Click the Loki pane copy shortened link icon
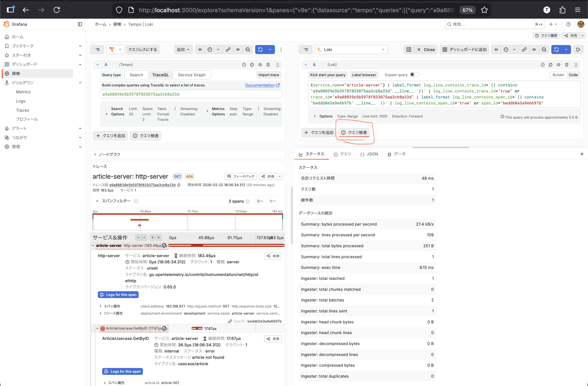The width and height of the screenshot is (588, 386). [524, 50]
